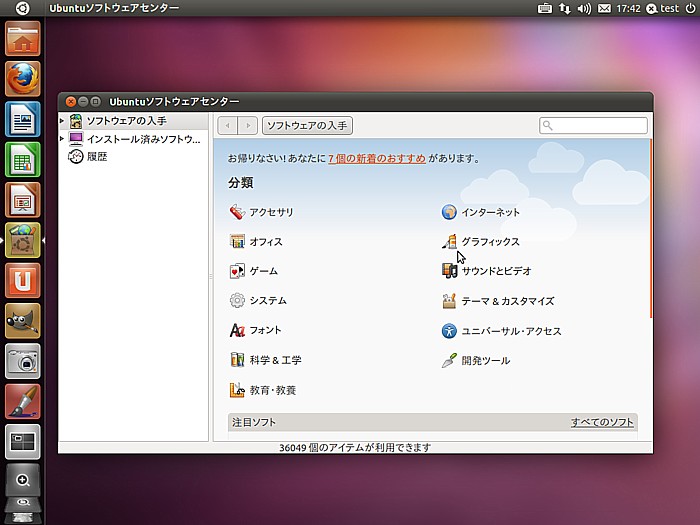Open Universal Access (ユニバーサル・アクセス) icon
Viewport: 700px width, 525px height.
pyautogui.click(x=449, y=331)
